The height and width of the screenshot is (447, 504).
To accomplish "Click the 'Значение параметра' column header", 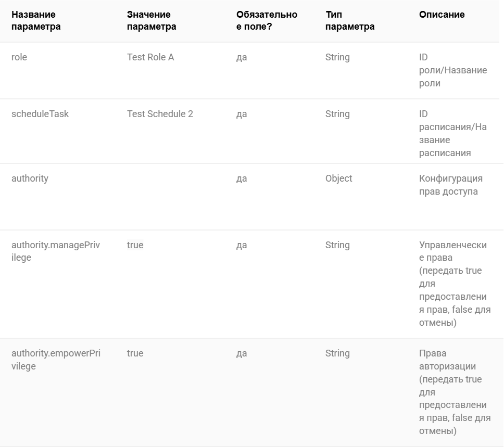I will pos(152,21).
